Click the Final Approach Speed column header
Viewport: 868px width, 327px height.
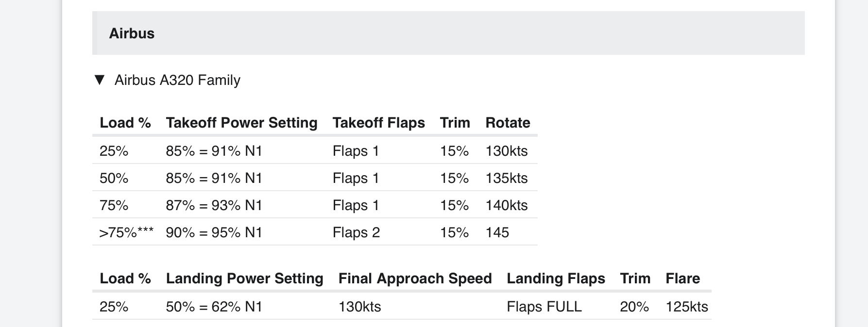[x=415, y=278]
